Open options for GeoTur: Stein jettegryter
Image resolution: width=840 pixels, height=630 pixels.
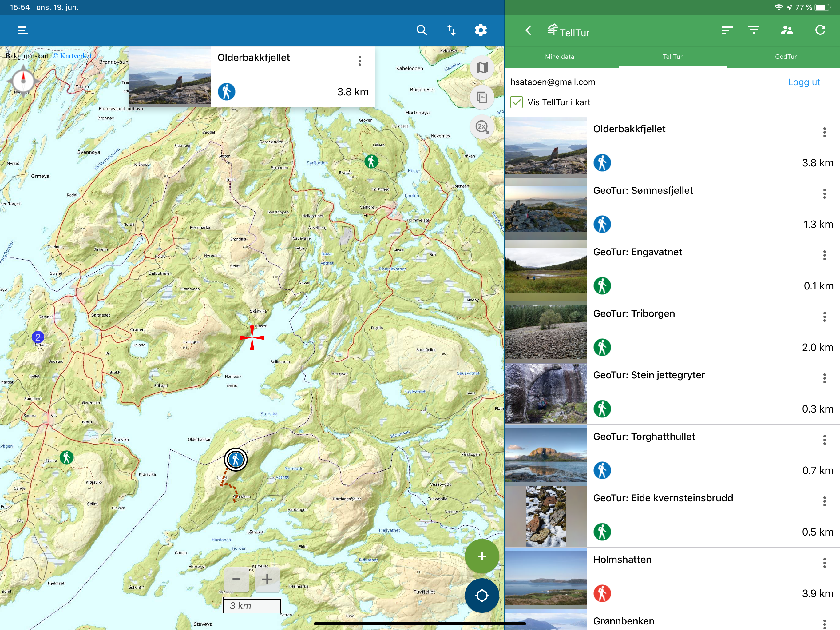tap(824, 378)
